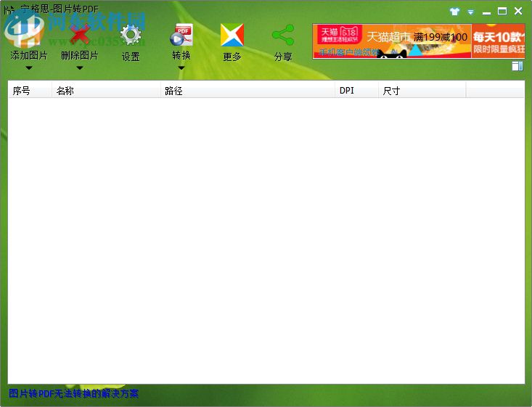Click the 更多 text label
The width and height of the screenshot is (532, 407).
pyautogui.click(x=232, y=57)
